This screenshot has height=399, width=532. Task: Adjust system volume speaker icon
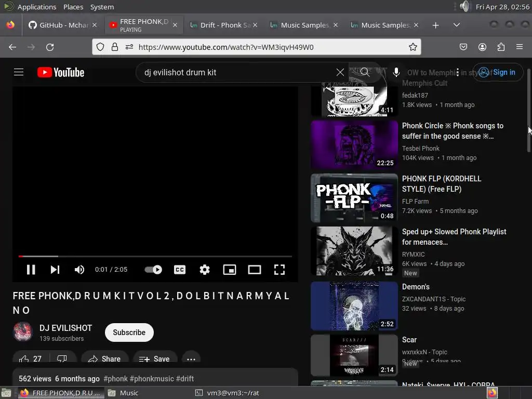tap(465, 6)
